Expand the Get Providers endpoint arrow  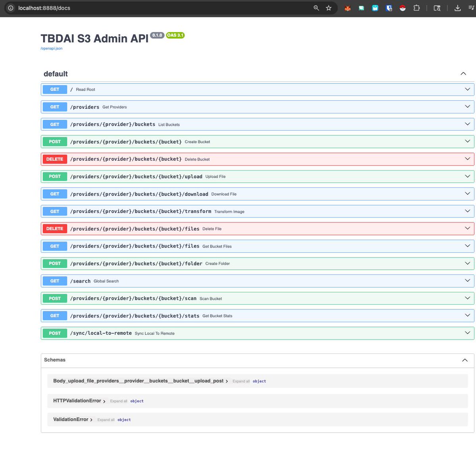pos(467,107)
